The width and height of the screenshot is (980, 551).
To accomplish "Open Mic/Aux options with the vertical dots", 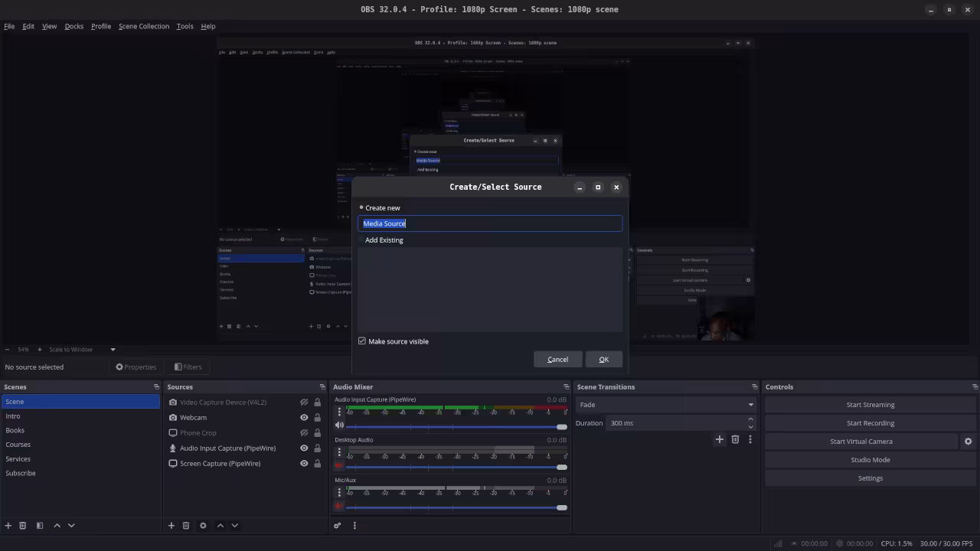I will pos(339,492).
